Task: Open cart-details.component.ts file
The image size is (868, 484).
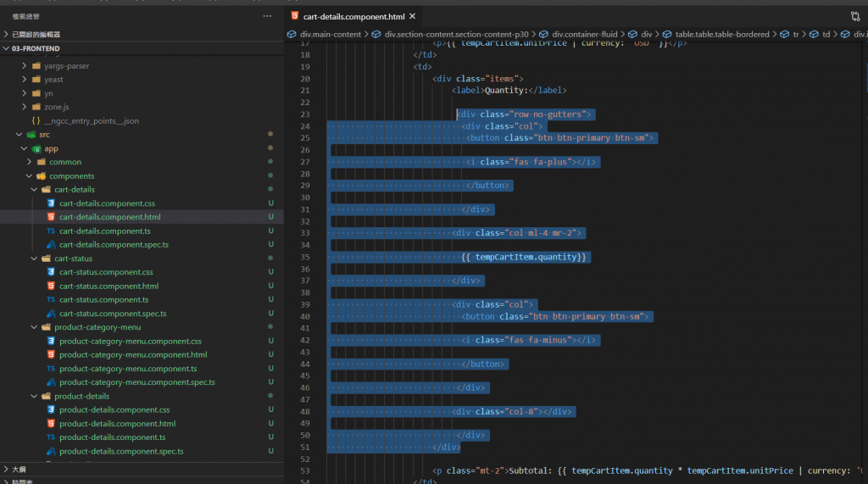Action: tap(104, 231)
